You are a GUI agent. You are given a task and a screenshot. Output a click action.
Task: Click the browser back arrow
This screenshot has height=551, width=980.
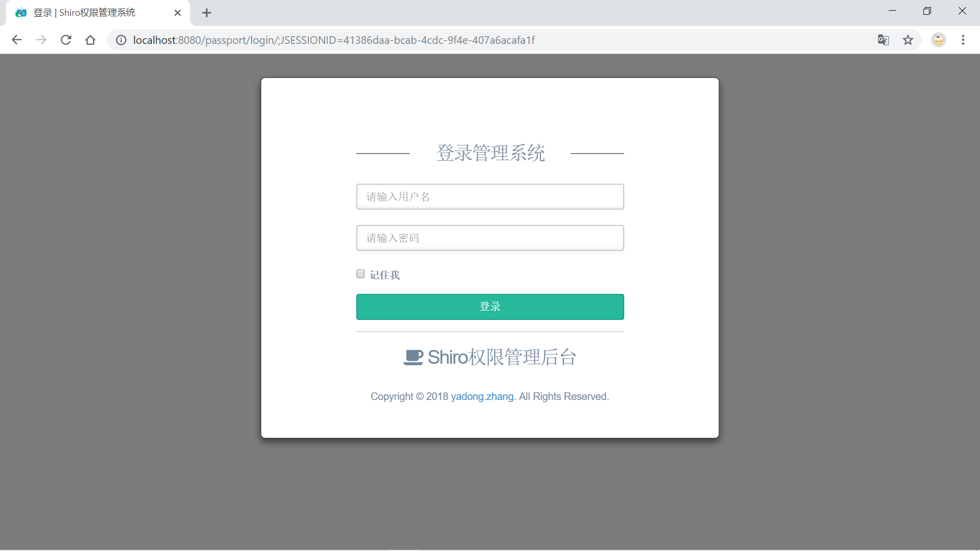point(17,40)
